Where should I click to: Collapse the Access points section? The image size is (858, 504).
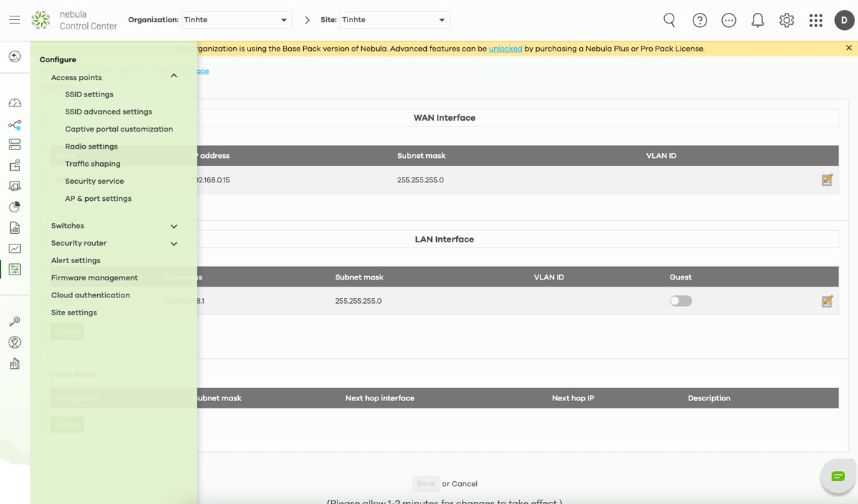coord(174,76)
